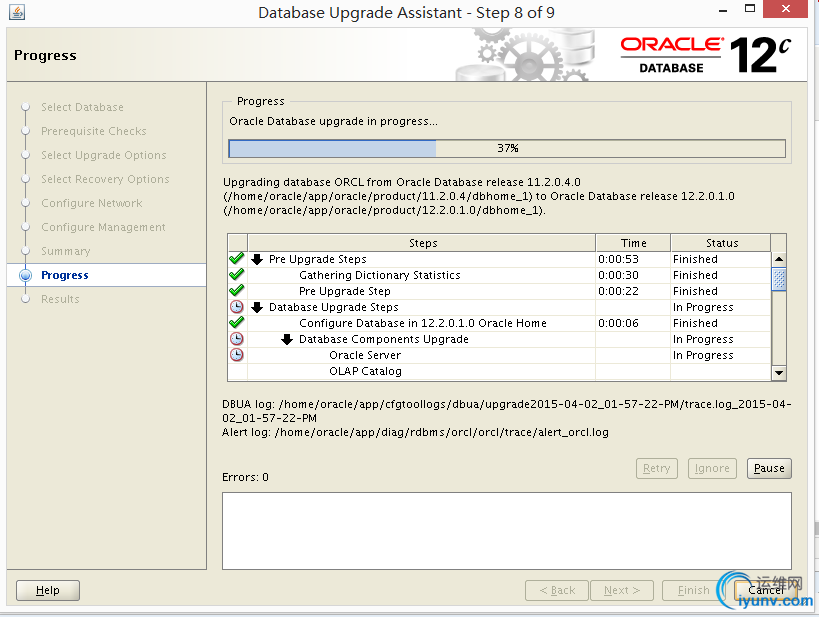Minimize the Database Upgrade Assistant window
819x617 pixels.
click(723, 10)
